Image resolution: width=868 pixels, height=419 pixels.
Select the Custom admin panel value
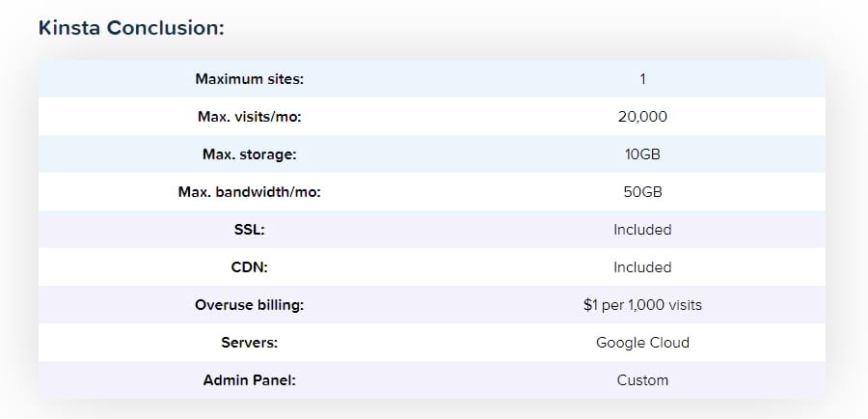(642, 380)
